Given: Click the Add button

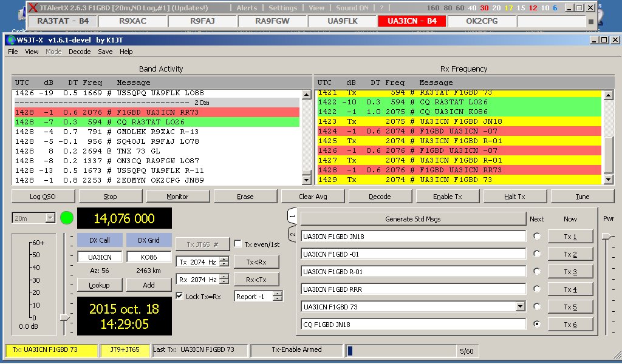Looking at the screenshot, I should point(149,285).
